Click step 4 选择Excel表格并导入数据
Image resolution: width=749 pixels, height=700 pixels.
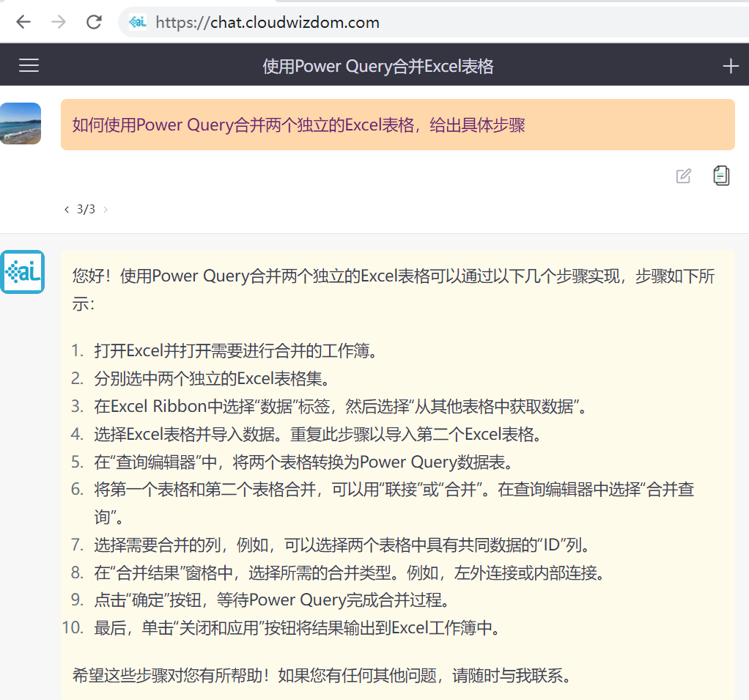point(318,434)
